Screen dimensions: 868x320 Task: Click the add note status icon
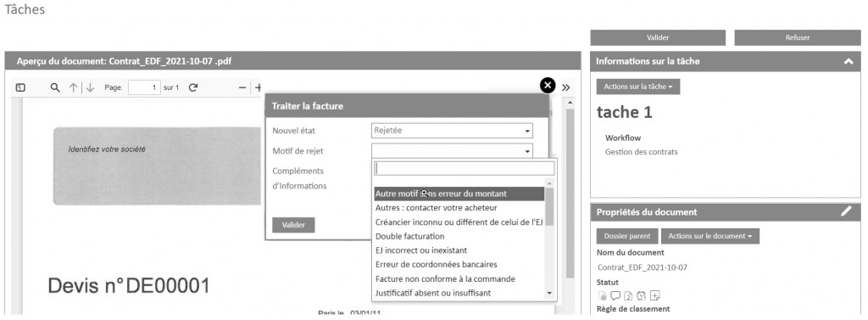[655, 295]
